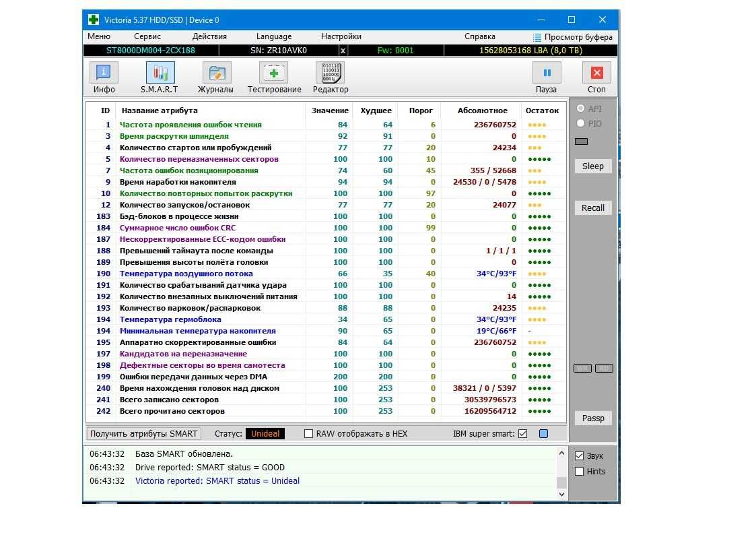Select row 'Частота проявления ошибок чтения'

coord(326,125)
